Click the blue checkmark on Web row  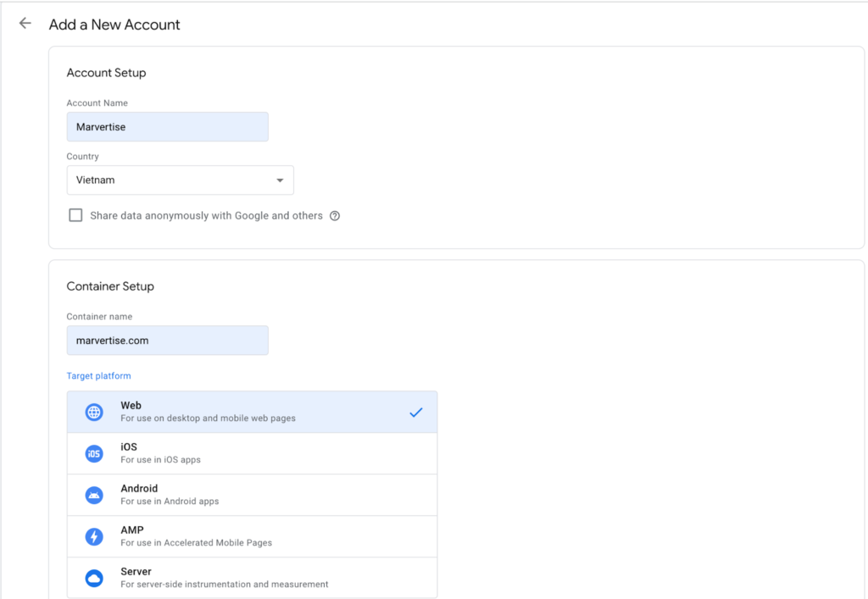click(416, 412)
